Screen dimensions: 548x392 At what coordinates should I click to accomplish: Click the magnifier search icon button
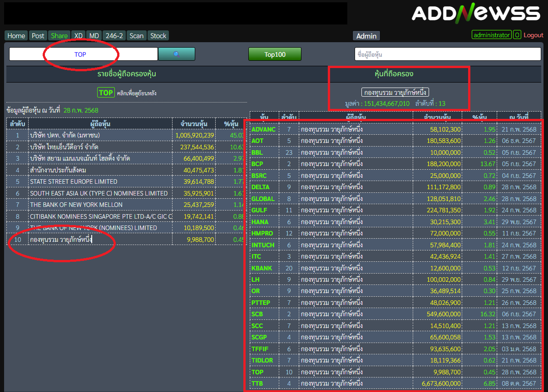tap(177, 54)
